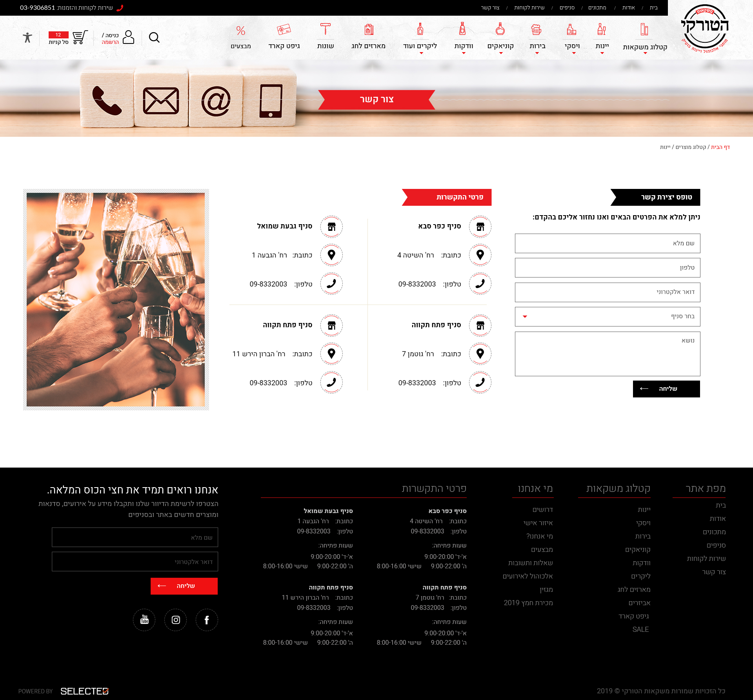This screenshot has height=700, width=753.
Task: Click the user account login icon
Action: point(128,37)
